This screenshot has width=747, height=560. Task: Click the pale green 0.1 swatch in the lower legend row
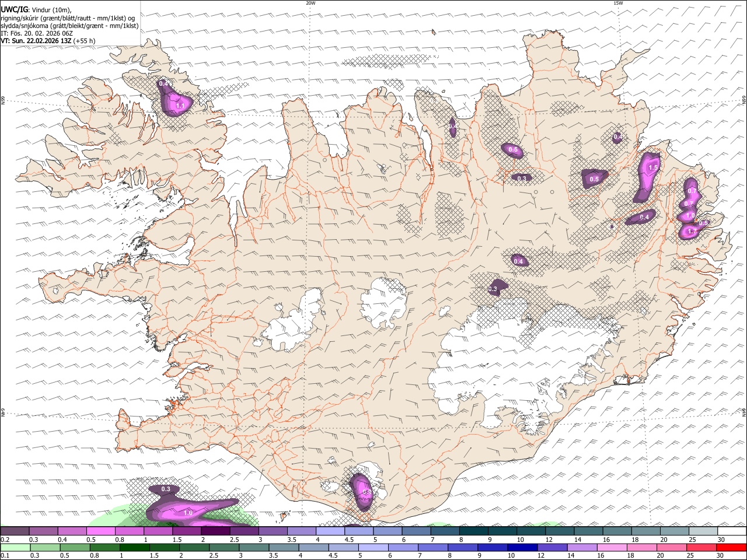[15, 547]
